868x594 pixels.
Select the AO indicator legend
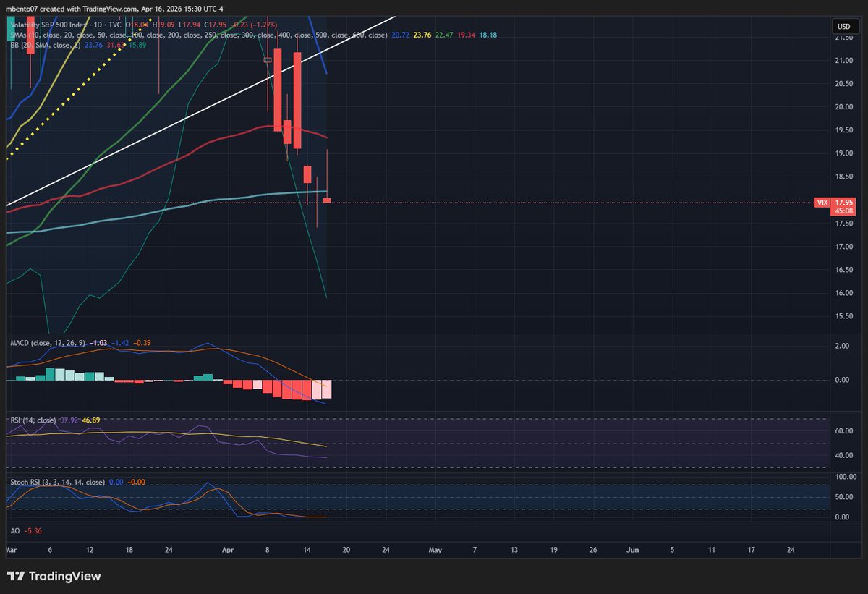click(x=14, y=530)
